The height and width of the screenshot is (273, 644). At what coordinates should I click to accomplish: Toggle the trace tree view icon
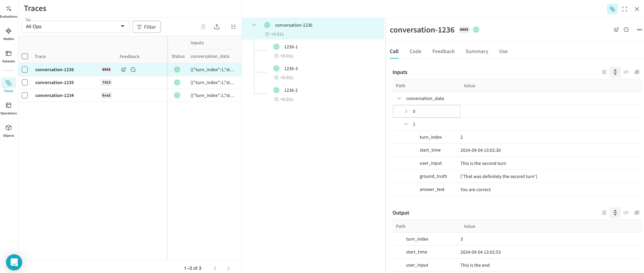tap(612, 9)
